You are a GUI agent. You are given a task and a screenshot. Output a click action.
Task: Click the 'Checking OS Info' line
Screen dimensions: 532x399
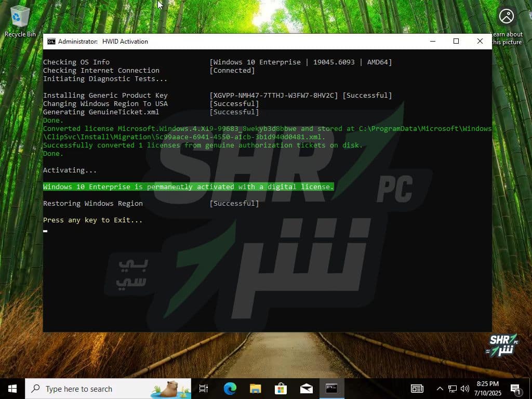point(76,62)
